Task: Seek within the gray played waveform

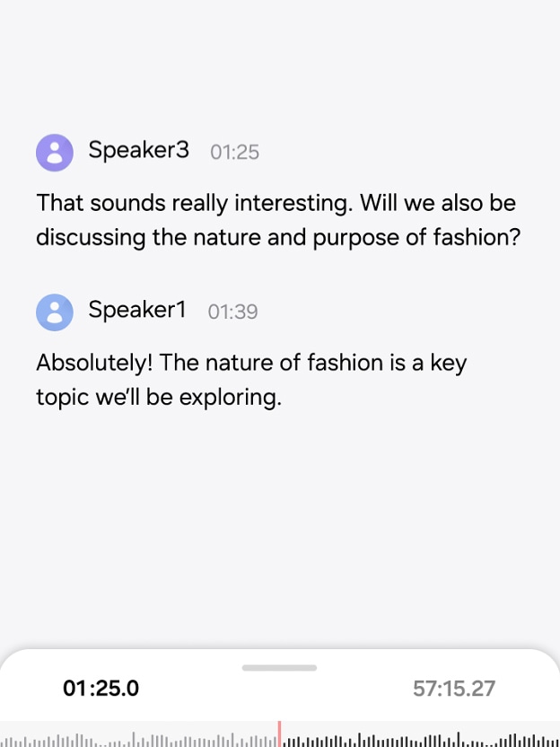Action: tap(135, 741)
